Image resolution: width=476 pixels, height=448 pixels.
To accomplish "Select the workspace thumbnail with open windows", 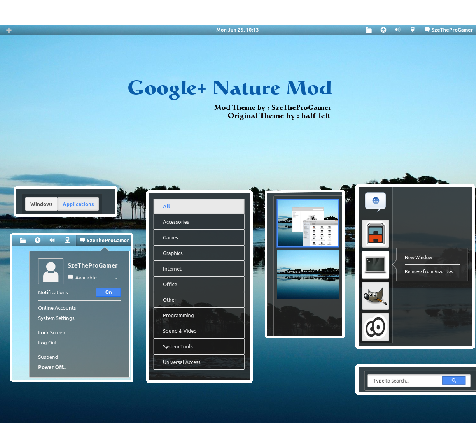I will [308, 223].
